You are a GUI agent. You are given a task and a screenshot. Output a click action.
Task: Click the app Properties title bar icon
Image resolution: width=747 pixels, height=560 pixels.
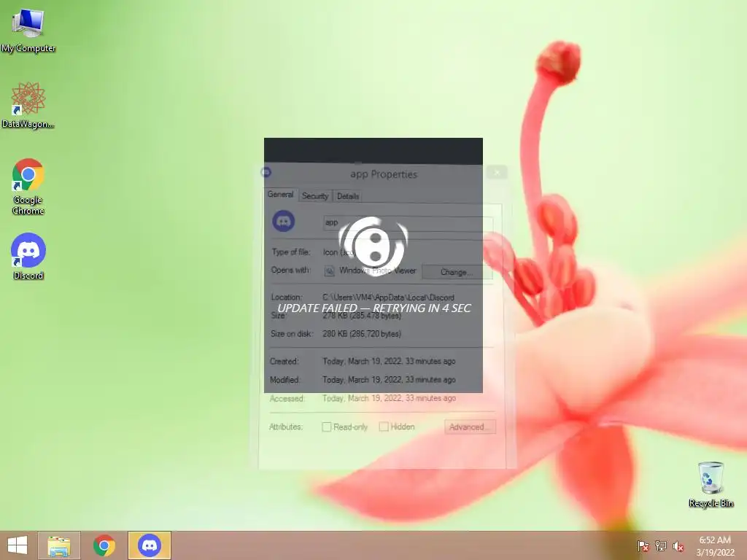266,172
